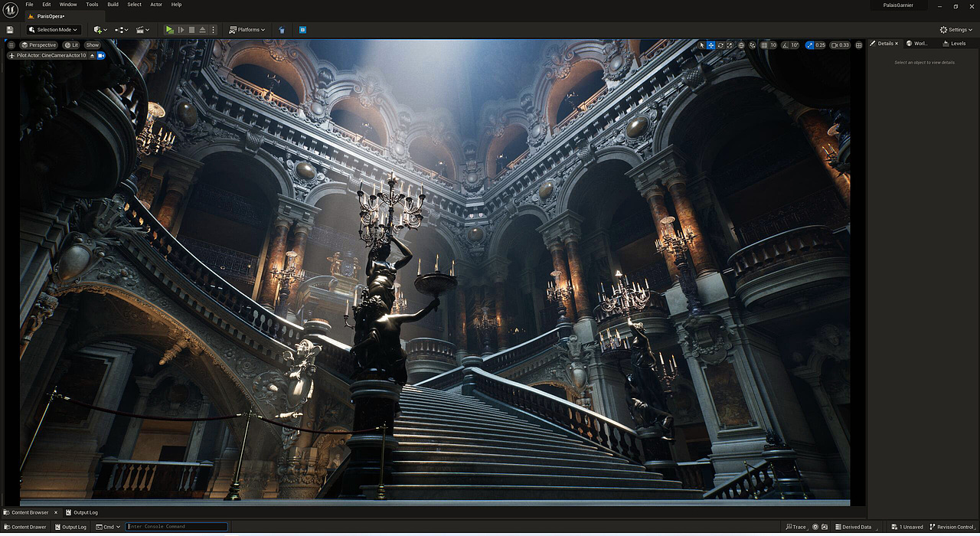
Task: Toggle world/local coordinate globe icon
Action: click(x=741, y=45)
